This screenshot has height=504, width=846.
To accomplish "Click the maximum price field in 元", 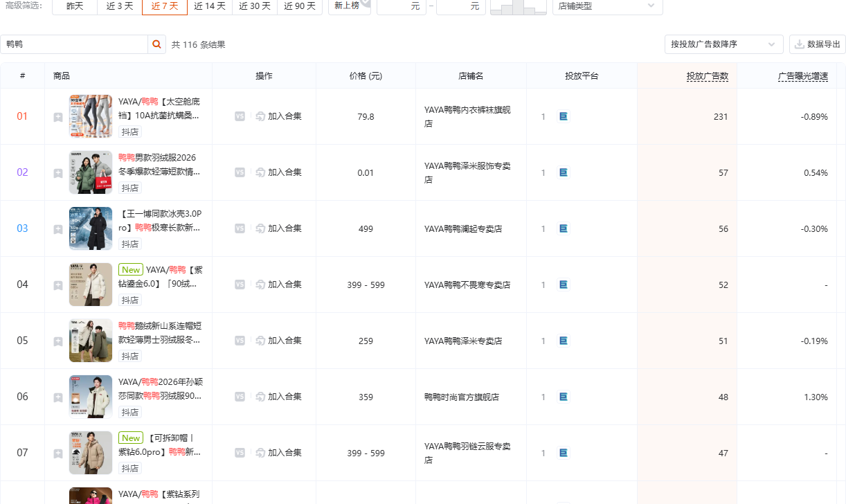I will click(461, 6).
